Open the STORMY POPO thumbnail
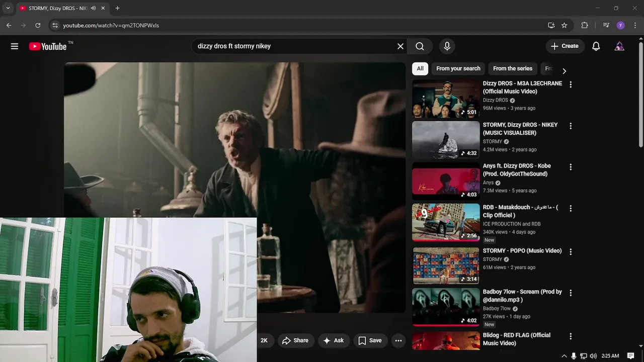Image resolution: width=644 pixels, height=362 pixels. (x=446, y=265)
